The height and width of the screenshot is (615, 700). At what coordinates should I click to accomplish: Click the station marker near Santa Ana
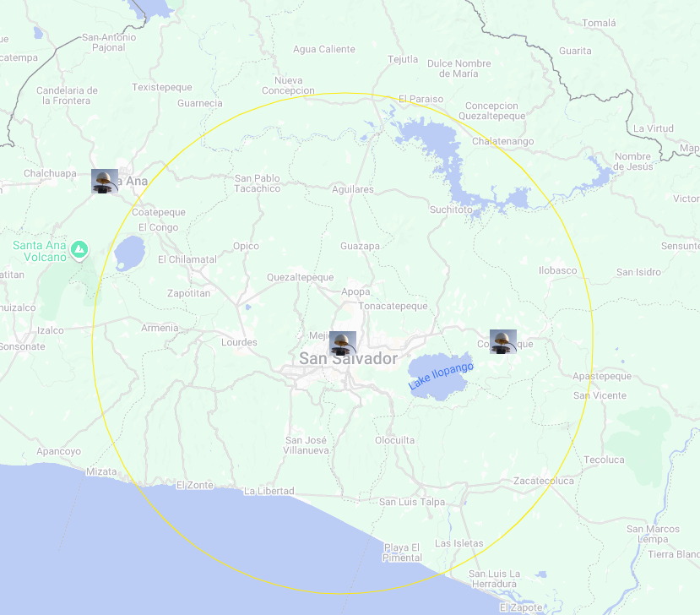[105, 182]
